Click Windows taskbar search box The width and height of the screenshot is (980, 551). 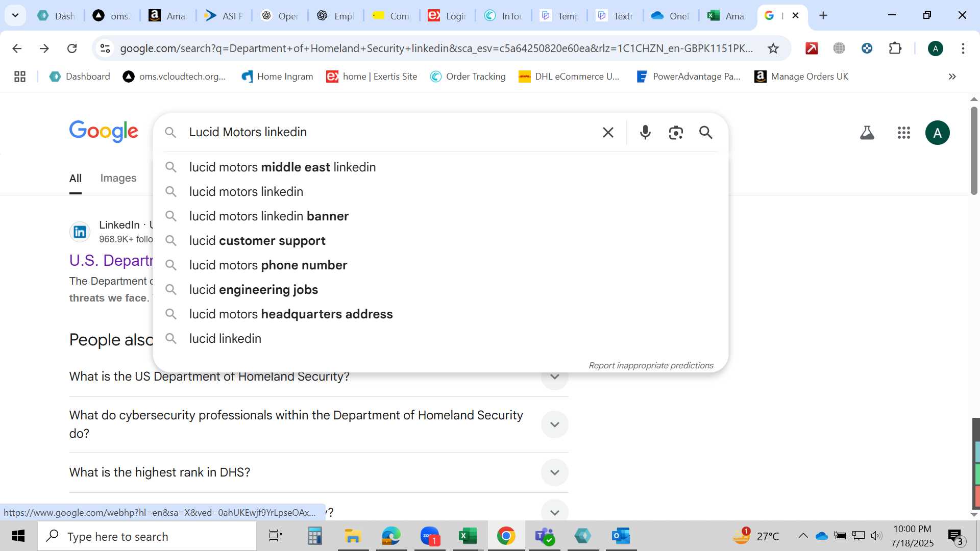[x=147, y=536]
